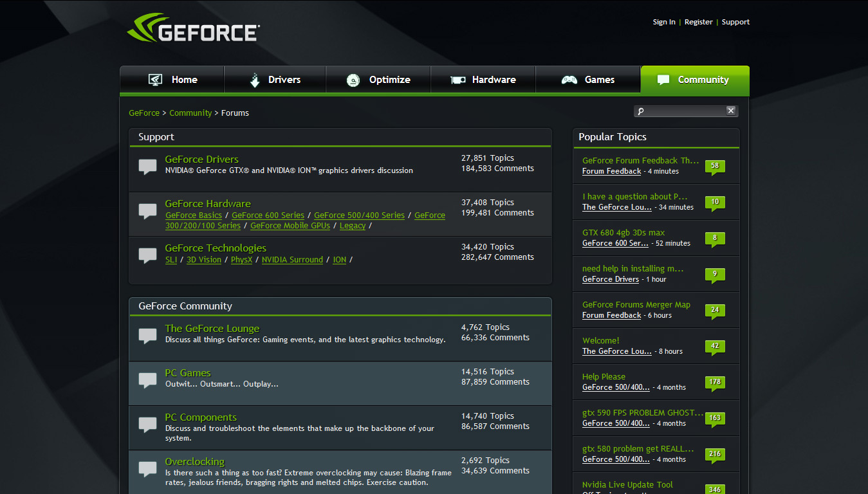Click the 216 comments badge
The image size is (868, 494).
coord(715,455)
